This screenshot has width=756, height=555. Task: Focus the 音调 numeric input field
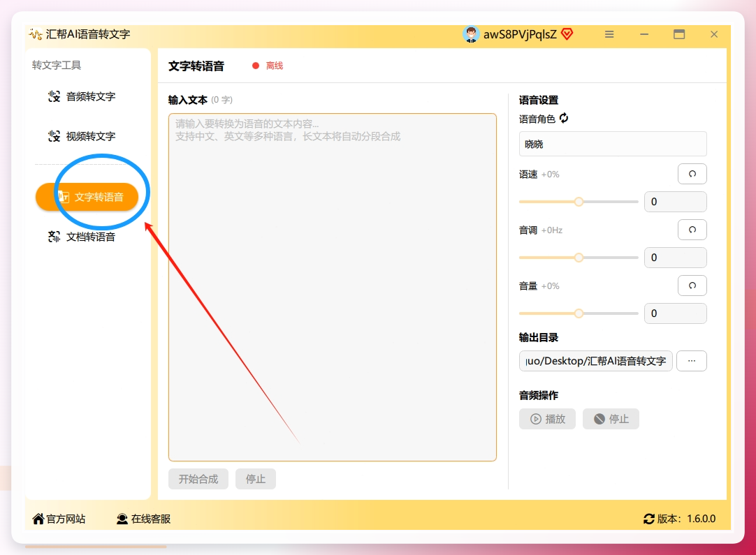pyautogui.click(x=675, y=258)
